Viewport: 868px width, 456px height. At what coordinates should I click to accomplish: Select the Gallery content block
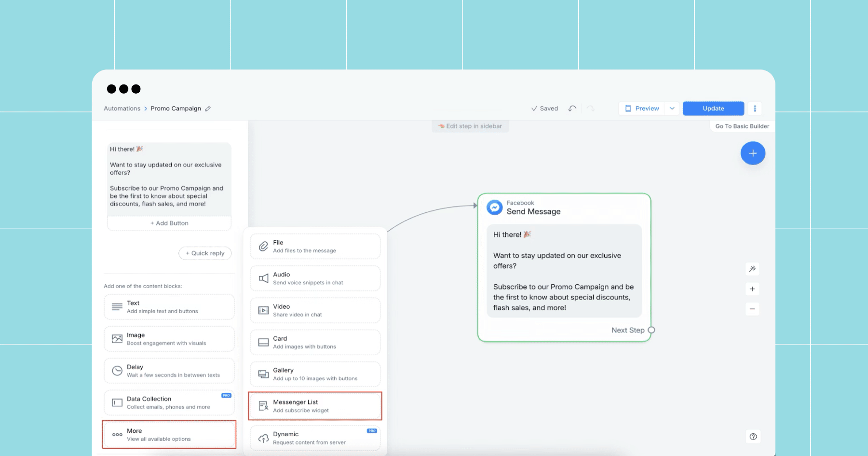point(315,374)
